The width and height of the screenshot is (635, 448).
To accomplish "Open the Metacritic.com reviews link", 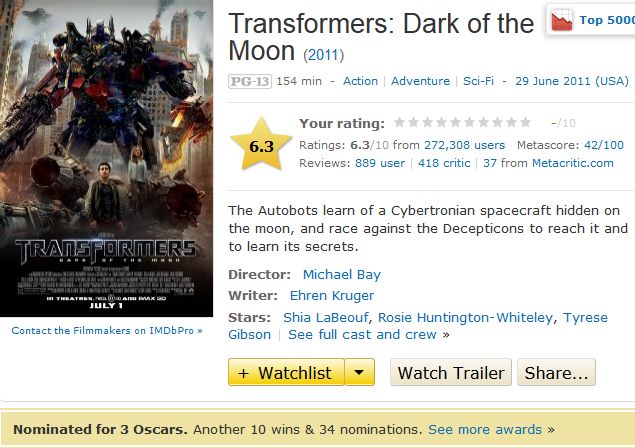I will click(573, 162).
